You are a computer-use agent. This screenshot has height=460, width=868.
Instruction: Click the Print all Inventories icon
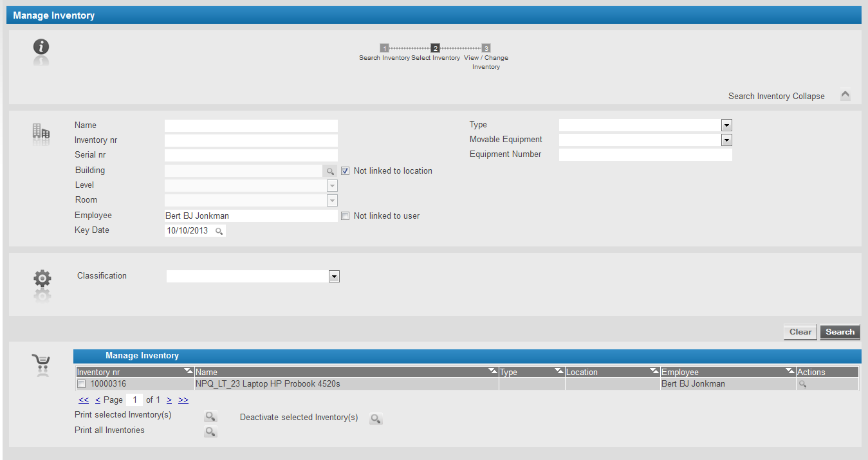click(210, 432)
